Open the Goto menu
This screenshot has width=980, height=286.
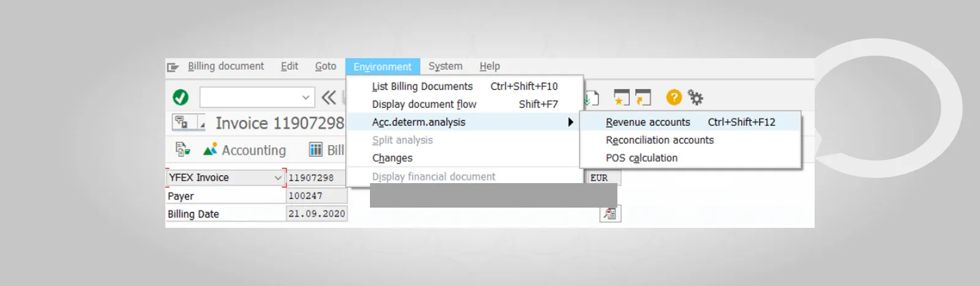(x=325, y=66)
